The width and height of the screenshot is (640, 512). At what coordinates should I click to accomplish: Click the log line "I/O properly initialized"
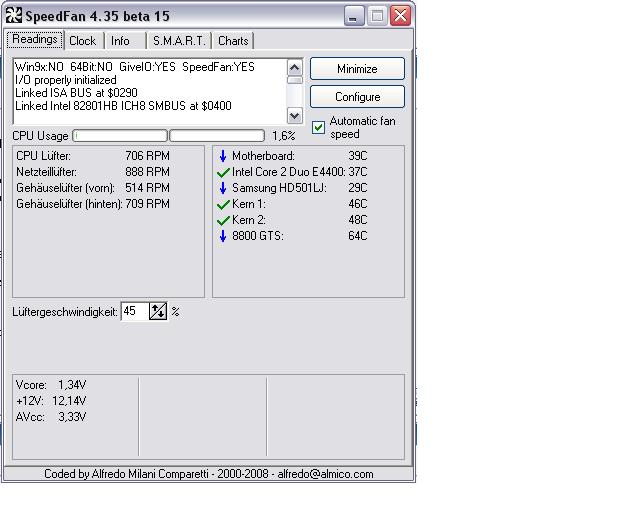click(66, 80)
